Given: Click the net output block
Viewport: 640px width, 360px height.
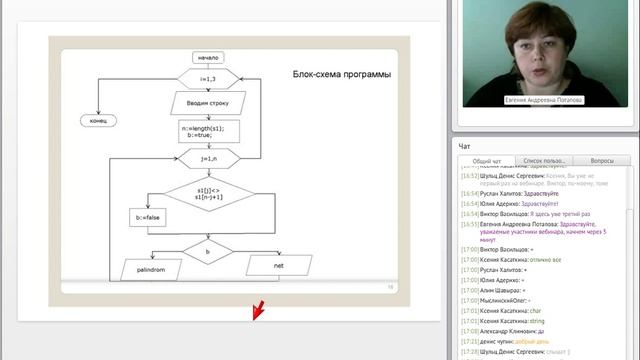Looking at the screenshot, I should [x=279, y=265].
